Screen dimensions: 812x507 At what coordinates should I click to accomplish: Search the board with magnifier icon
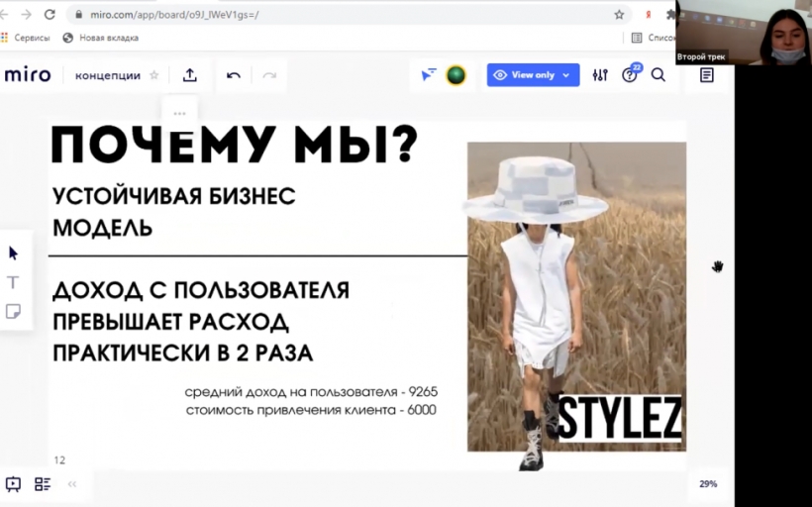point(659,75)
